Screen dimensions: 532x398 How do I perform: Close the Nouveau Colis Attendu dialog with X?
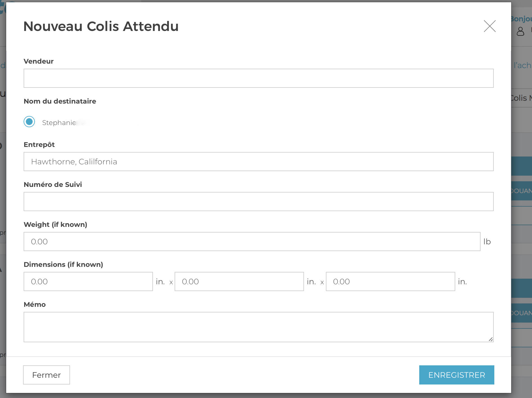[x=490, y=26]
